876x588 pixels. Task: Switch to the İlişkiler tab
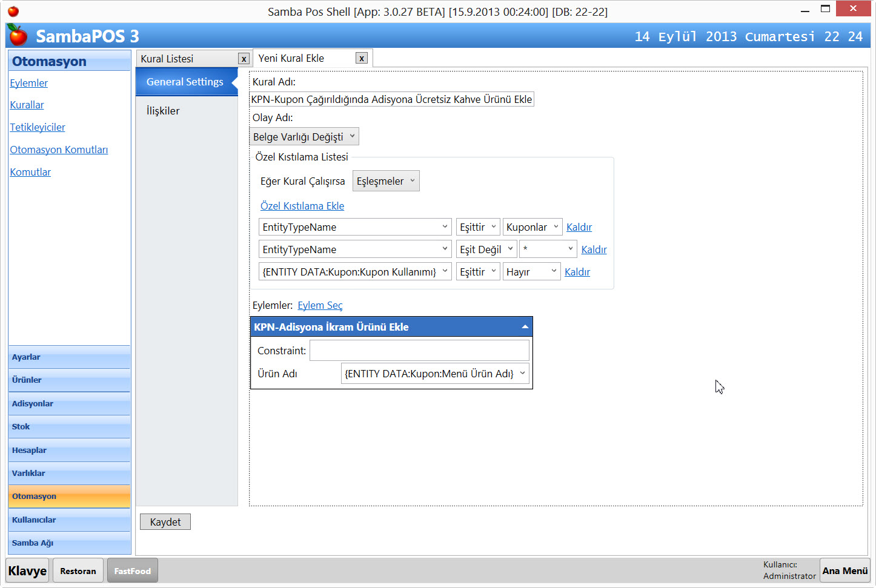163,111
